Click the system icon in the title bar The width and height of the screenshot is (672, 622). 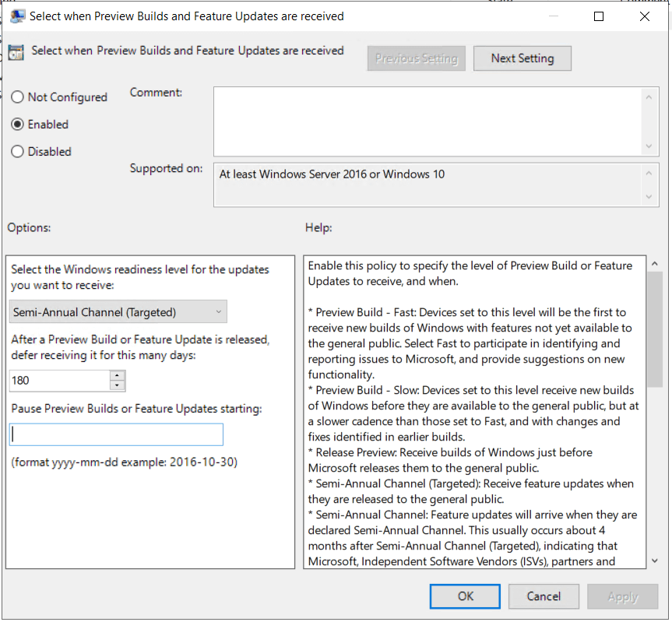point(17,15)
